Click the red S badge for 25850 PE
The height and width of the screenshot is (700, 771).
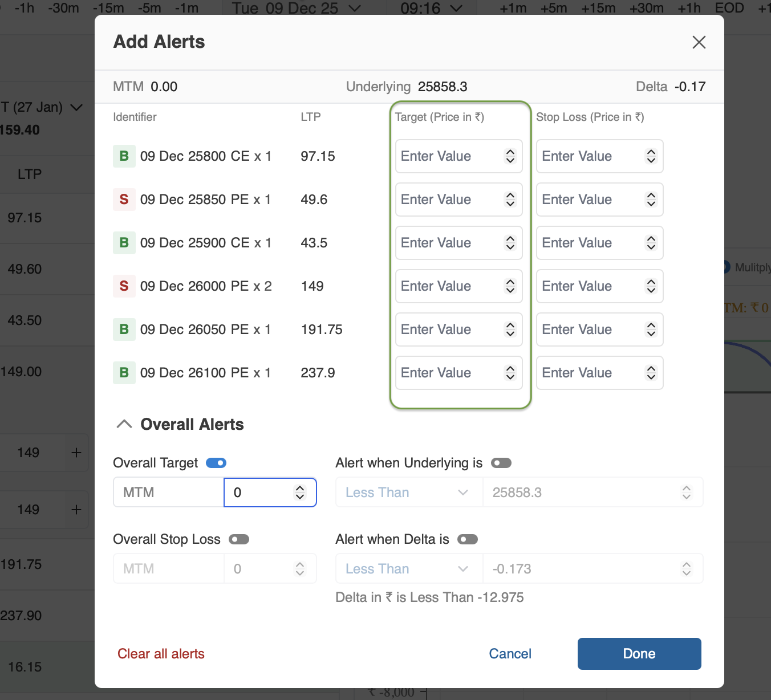(124, 200)
